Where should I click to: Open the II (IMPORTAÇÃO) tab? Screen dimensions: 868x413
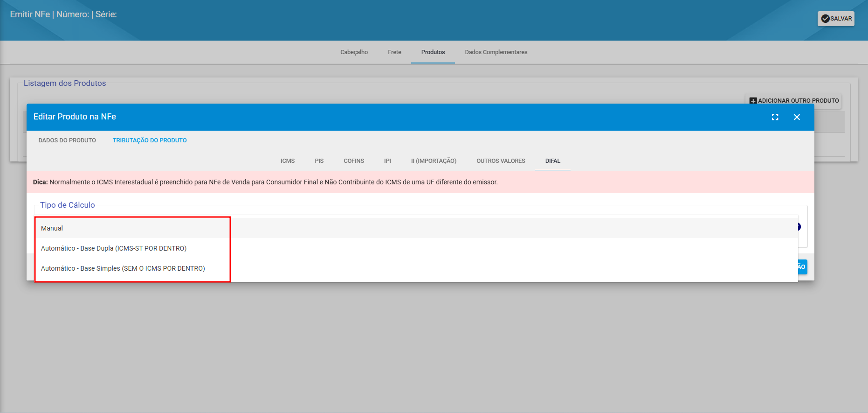[434, 161]
